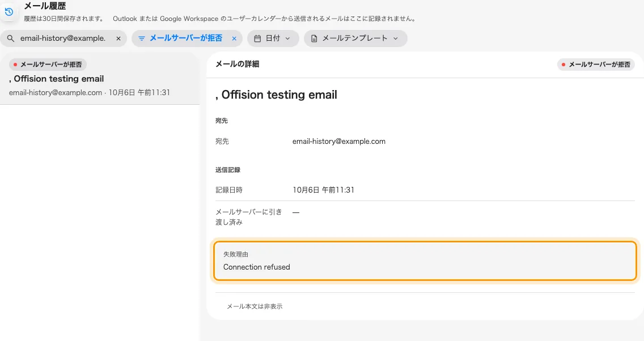Viewport: 644px width, 341px height.
Task: Expand the メールテンプレート dropdown chevron
Action: pyautogui.click(x=396, y=39)
